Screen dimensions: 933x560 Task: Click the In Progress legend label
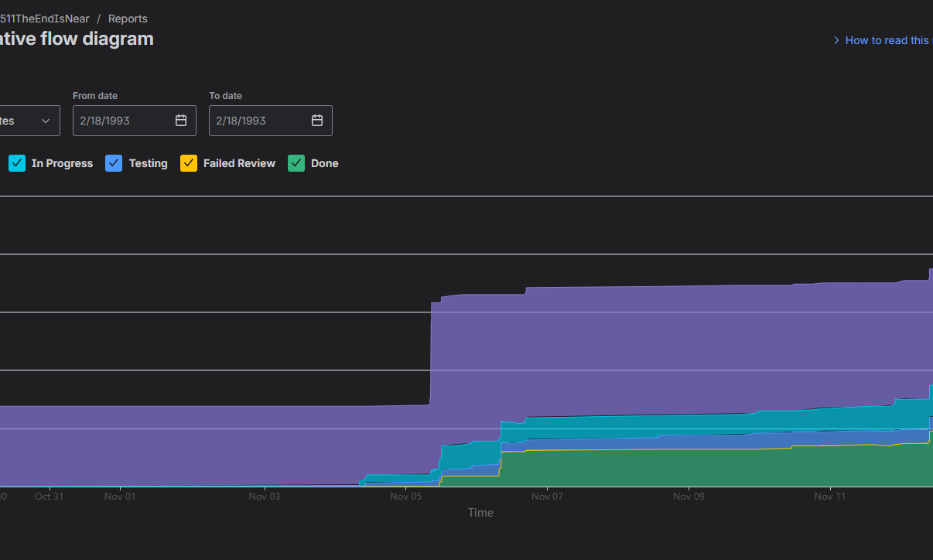(x=62, y=163)
